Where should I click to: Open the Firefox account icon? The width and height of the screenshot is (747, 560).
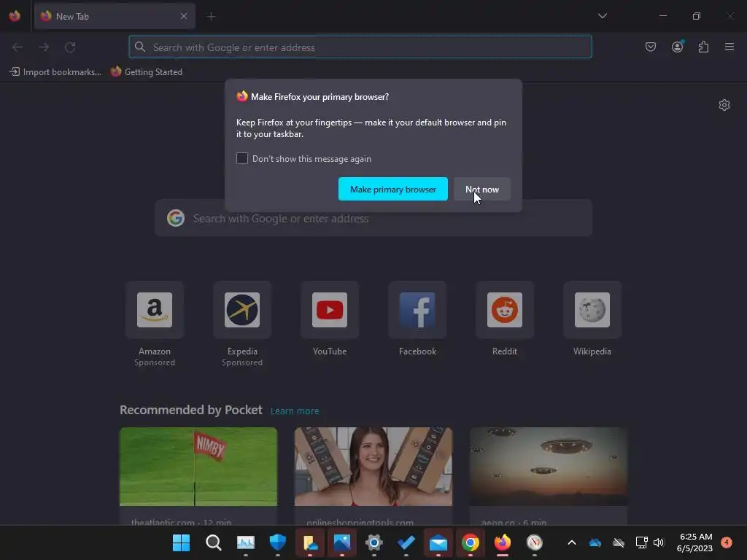pyautogui.click(x=677, y=47)
